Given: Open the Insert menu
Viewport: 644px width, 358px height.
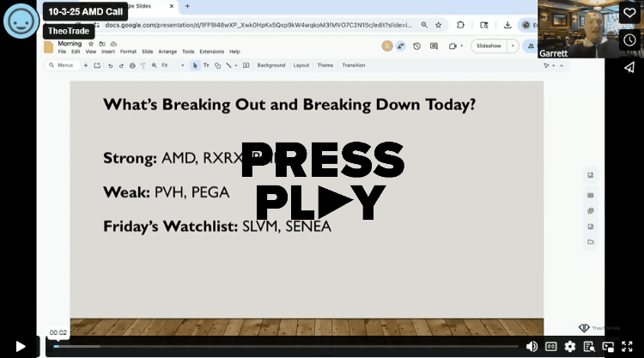Looking at the screenshot, I should coord(108,52).
